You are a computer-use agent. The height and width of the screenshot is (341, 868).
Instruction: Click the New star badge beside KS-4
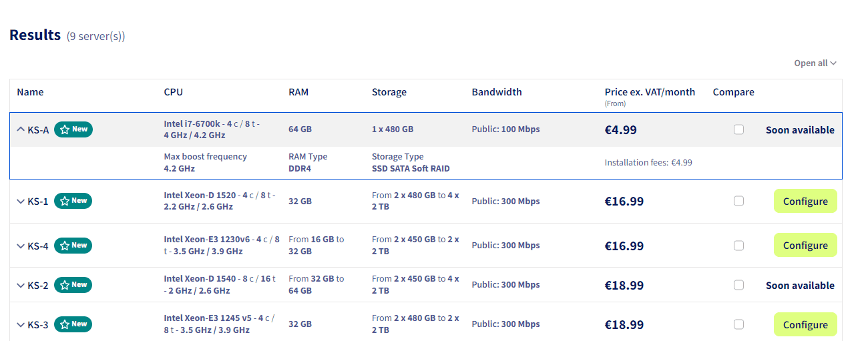(x=73, y=246)
